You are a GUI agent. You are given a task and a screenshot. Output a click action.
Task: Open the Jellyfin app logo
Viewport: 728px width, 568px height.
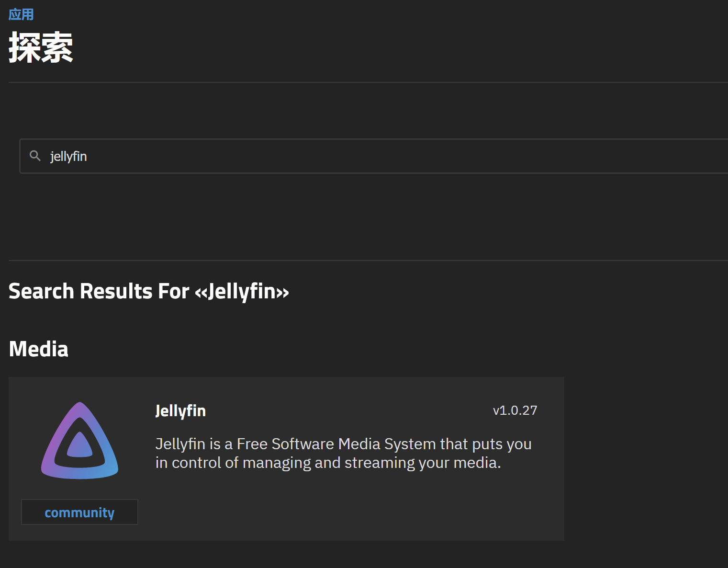pos(79,440)
